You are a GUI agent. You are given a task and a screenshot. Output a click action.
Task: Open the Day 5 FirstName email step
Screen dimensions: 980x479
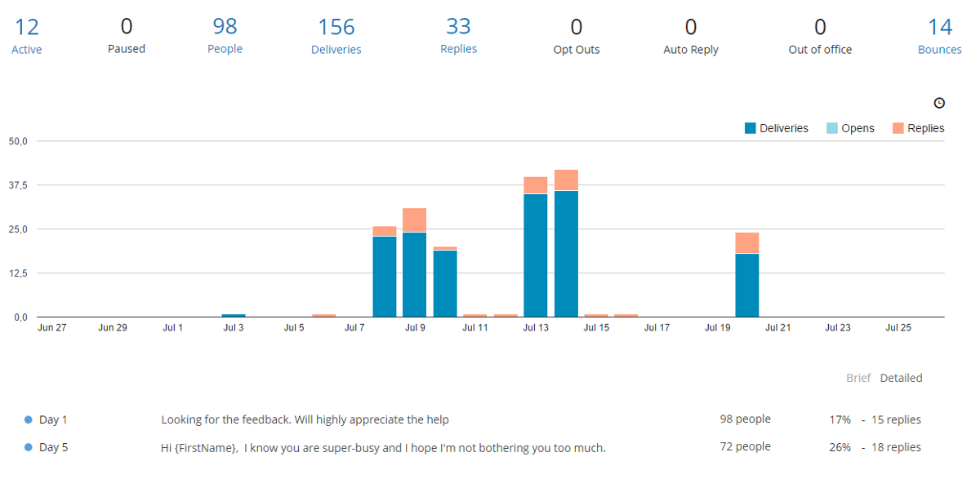[x=383, y=447]
